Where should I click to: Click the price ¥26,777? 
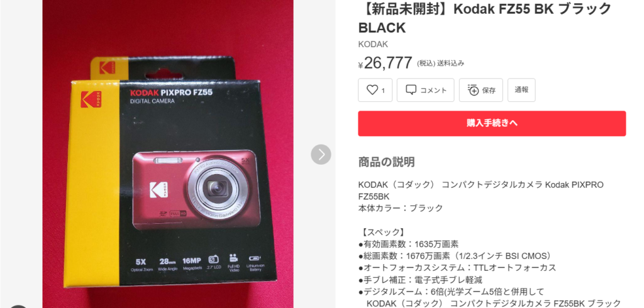click(x=385, y=63)
